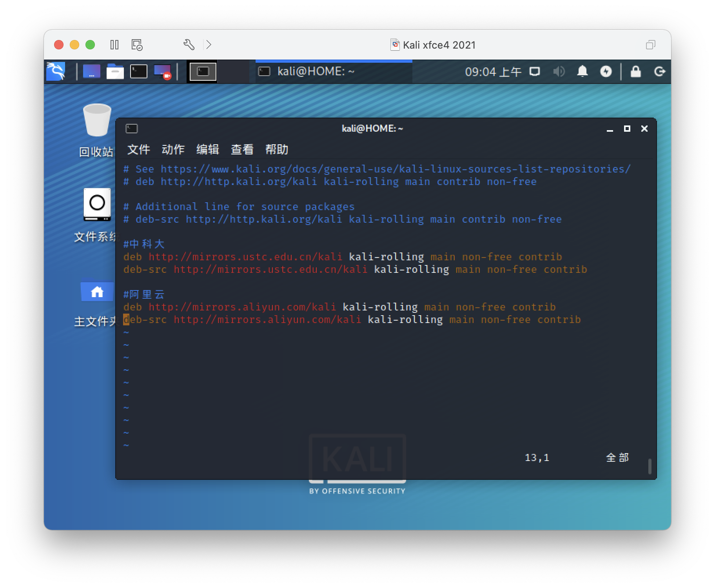715x588 pixels.
Task: Click macOS green fullscreen button
Action: 90,45
